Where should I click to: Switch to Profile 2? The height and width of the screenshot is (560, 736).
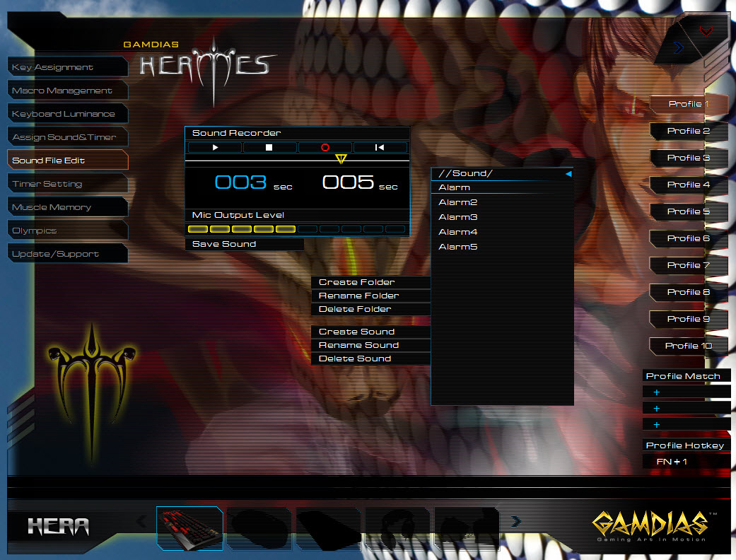click(689, 131)
